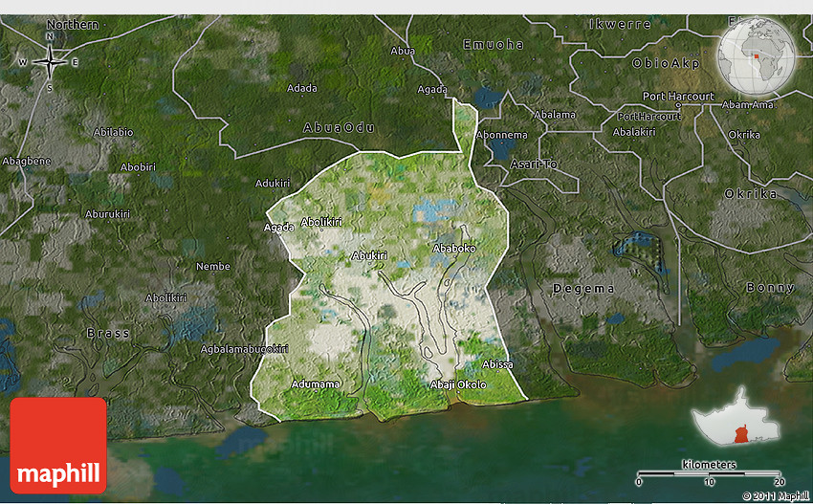The image size is (813, 504).
Task: Click the compass rose icon
Action: click(x=48, y=62)
